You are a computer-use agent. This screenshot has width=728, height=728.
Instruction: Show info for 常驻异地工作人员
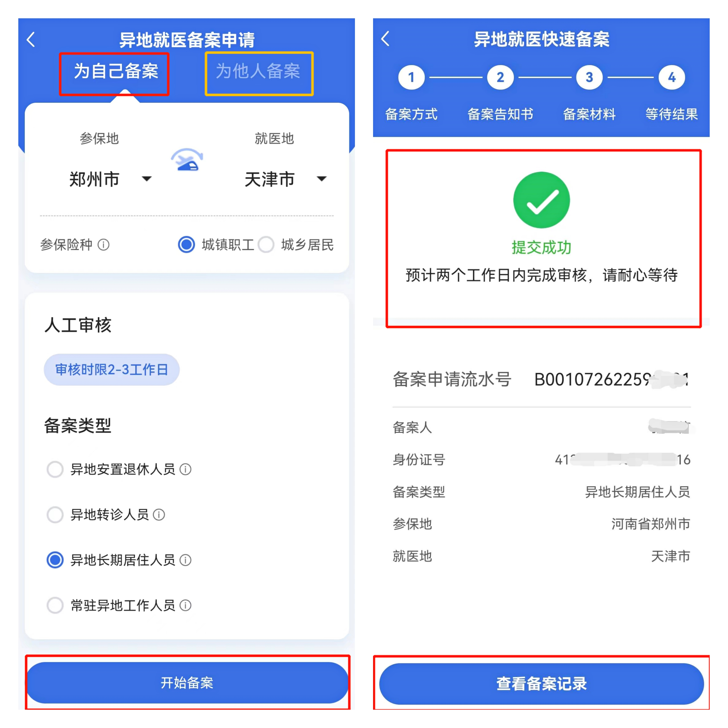185,606
